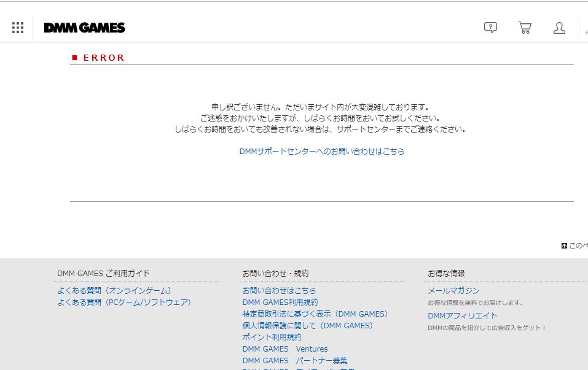
Task: Open the メールマガジン link
Action: point(454,291)
